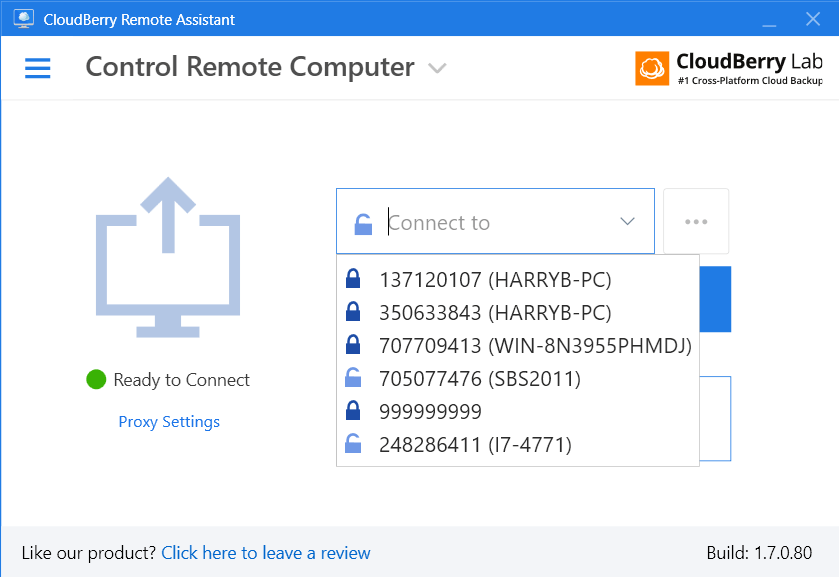Open the three-dots more options button
This screenshot has height=577, width=839.
pyautogui.click(x=696, y=222)
